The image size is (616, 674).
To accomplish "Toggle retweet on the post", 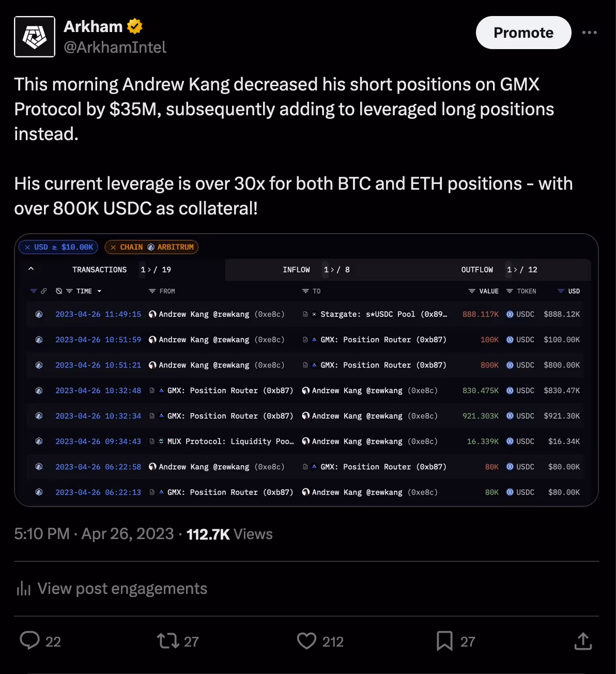I will tap(166, 641).
